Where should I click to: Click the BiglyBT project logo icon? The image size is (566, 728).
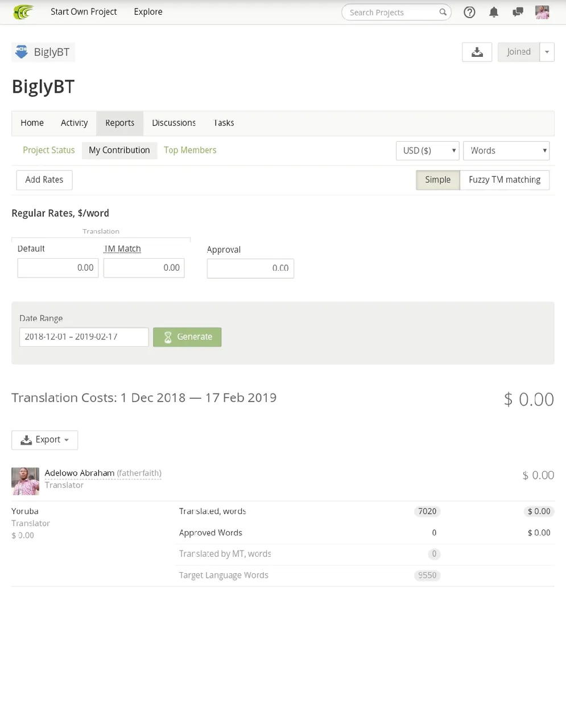[22, 52]
